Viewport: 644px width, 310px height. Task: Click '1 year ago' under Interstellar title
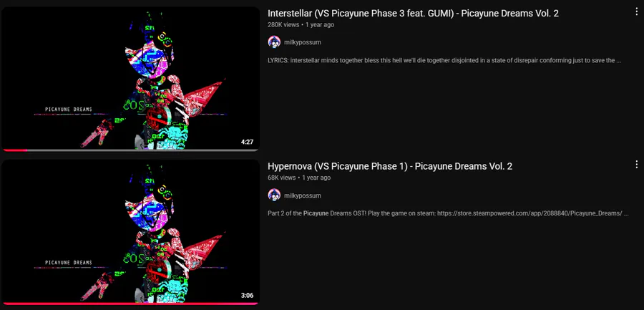(320, 24)
